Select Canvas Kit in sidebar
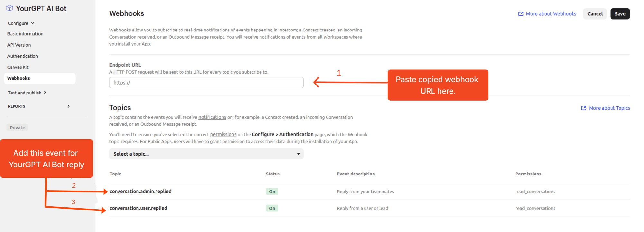This screenshot has height=232, width=644. click(x=18, y=67)
